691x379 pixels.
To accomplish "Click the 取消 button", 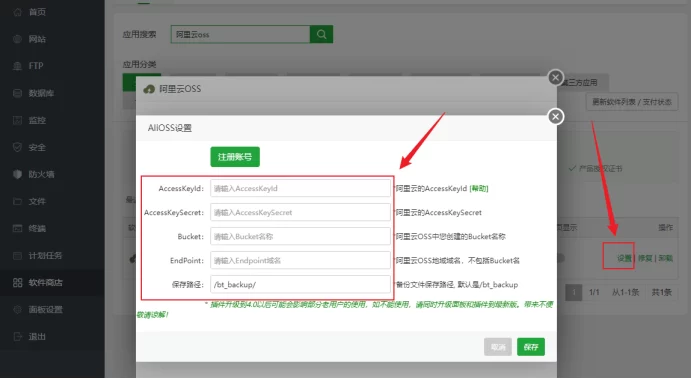I will click(498, 347).
